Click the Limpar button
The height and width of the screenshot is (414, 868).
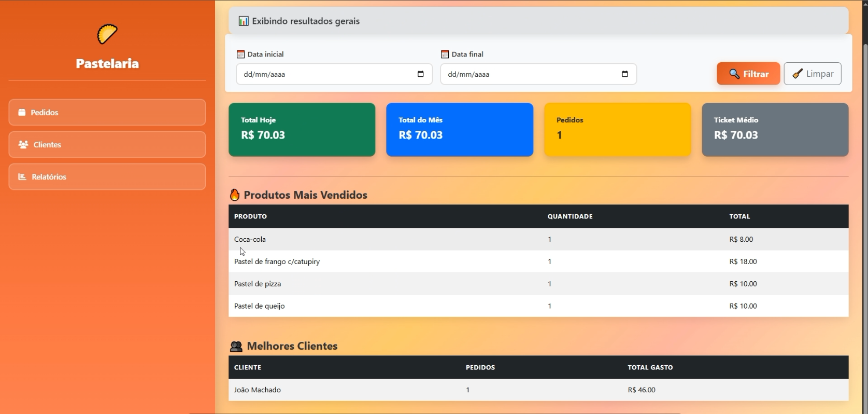[813, 74]
